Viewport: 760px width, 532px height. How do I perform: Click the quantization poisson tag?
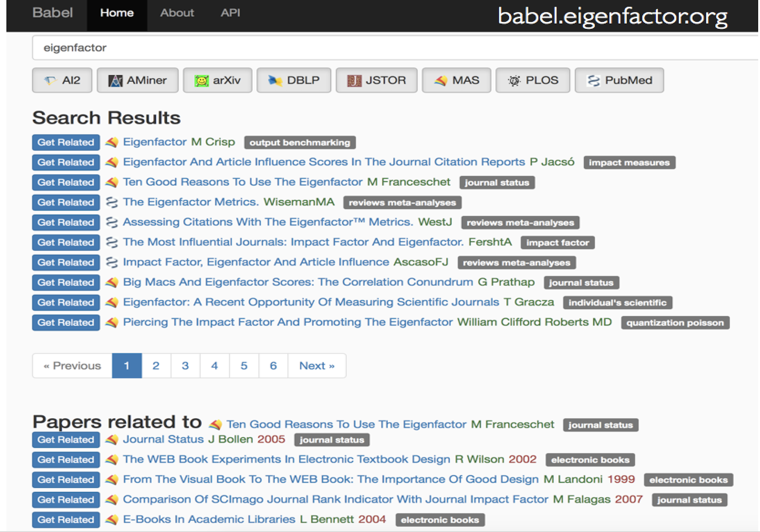pyautogui.click(x=675, y=323)
